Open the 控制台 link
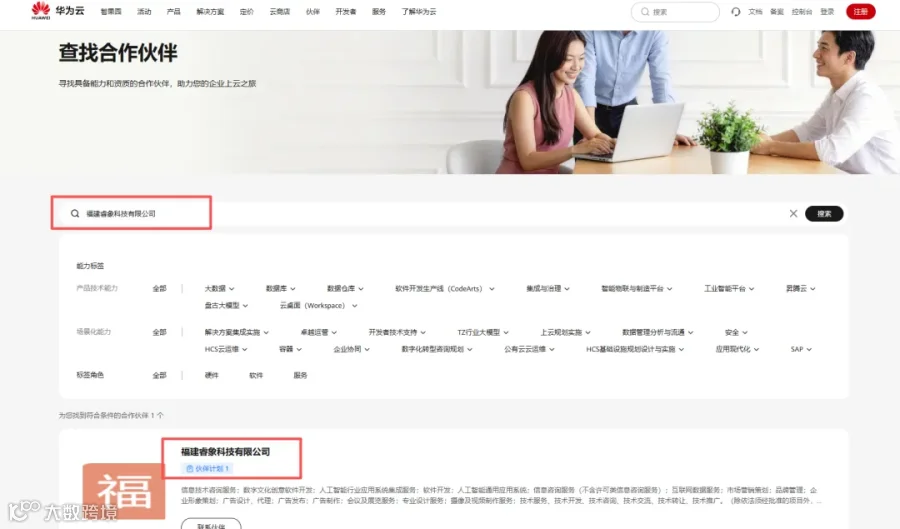 (x=802, y=11)
